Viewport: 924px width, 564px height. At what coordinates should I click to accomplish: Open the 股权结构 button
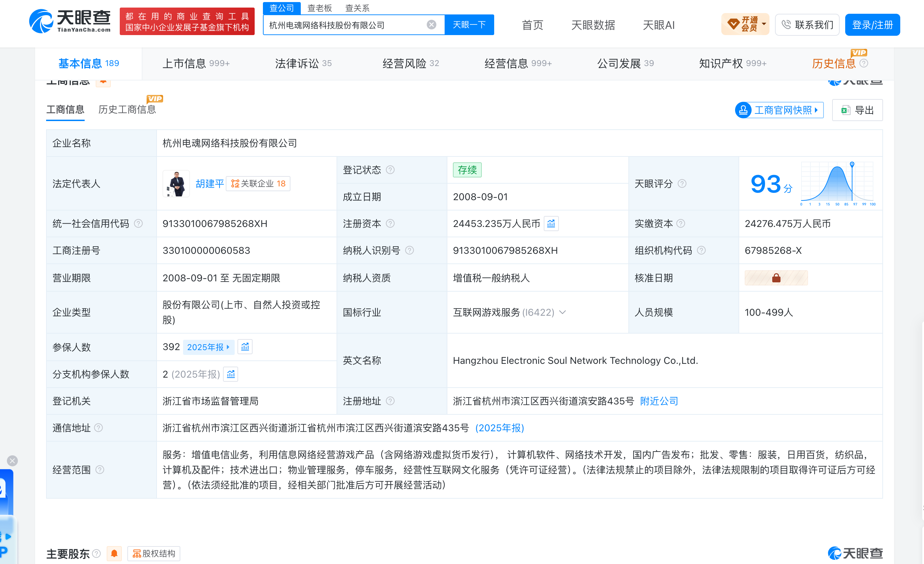(154, 553)
